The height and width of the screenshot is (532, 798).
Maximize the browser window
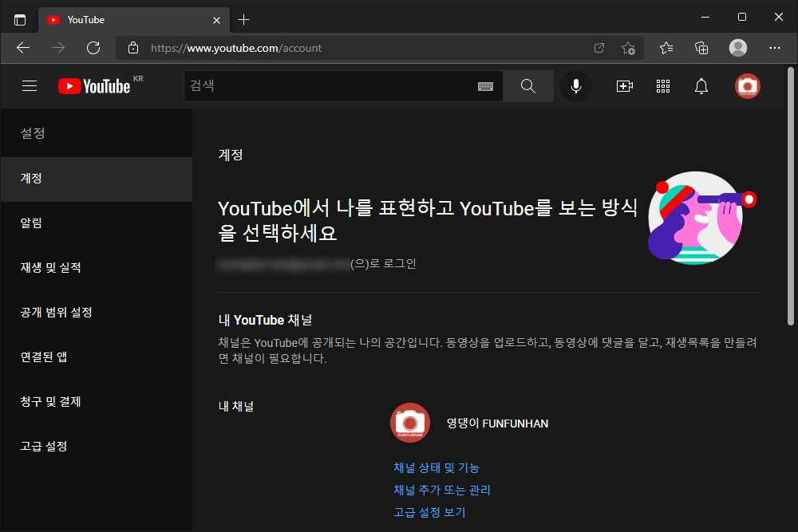pyautogui.click(x=742, y=18)
